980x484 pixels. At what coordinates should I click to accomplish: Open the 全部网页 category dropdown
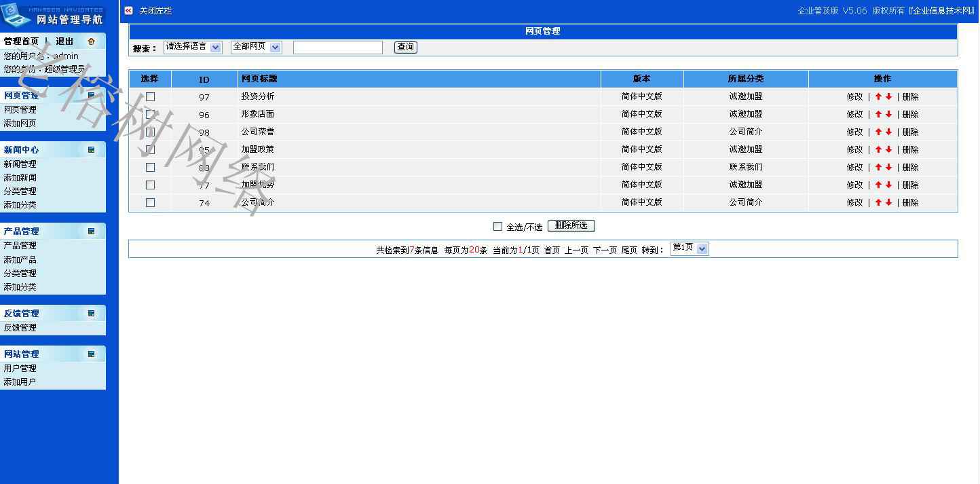click(256, 47)
